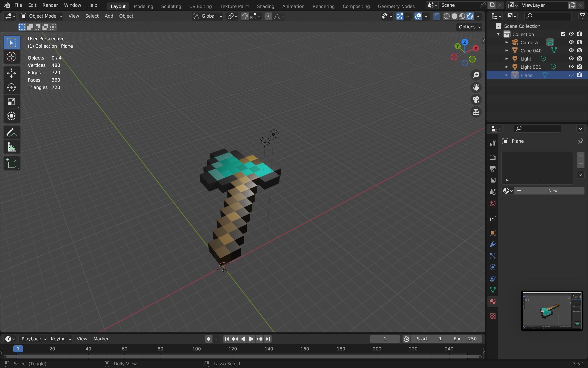Open the Render properties tab
The image size is (588, 368).
(x=492, y=157)
